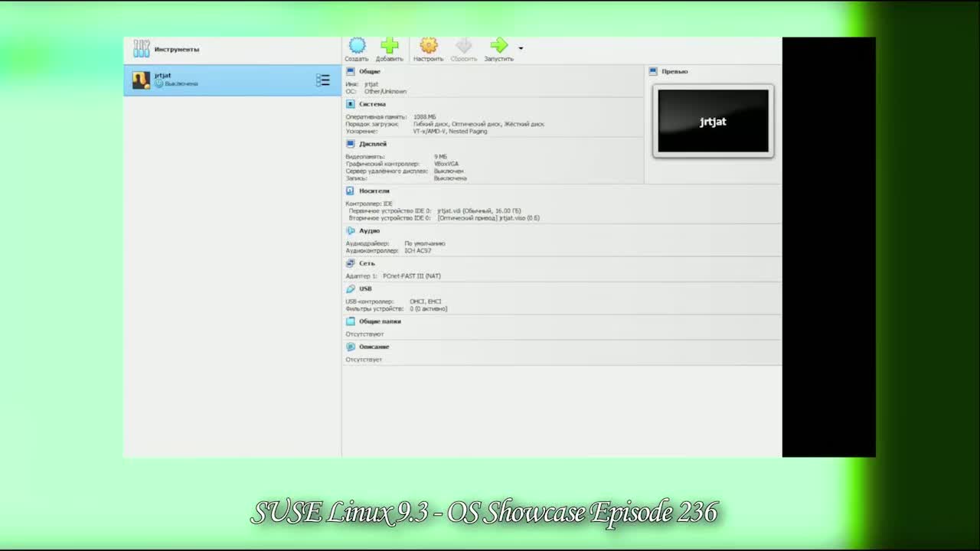Open the Носители section heading link
The image size is (980, 551).
(374, 191)
